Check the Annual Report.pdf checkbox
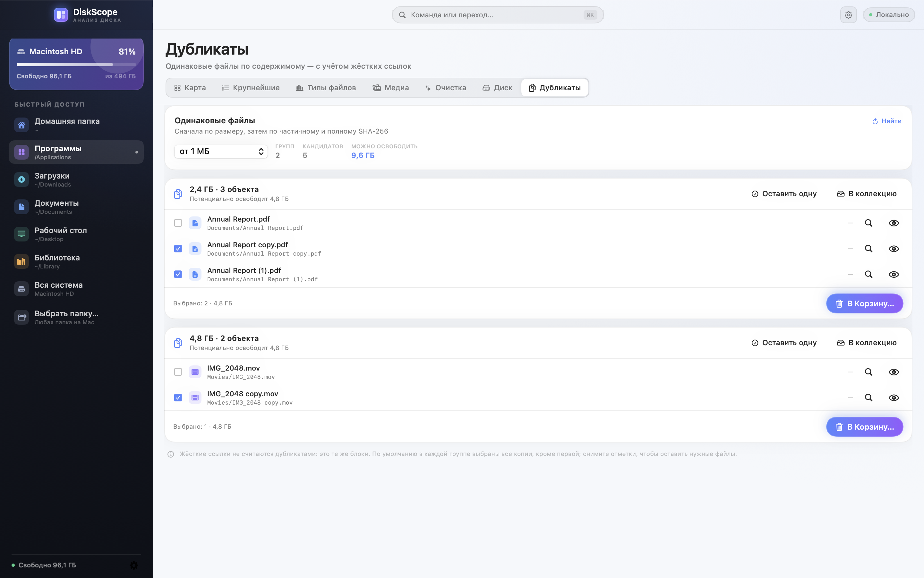 (x=178, y=223)
